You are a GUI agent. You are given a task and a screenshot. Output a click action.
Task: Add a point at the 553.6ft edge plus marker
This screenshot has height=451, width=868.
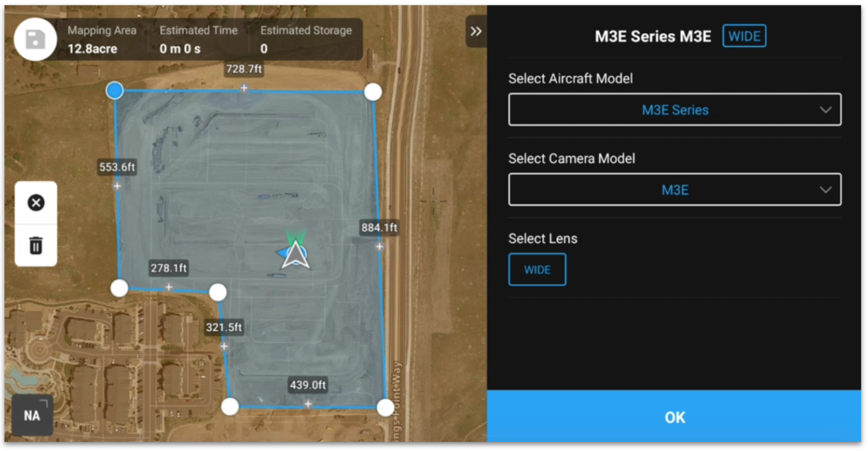[x=117, y=186]
